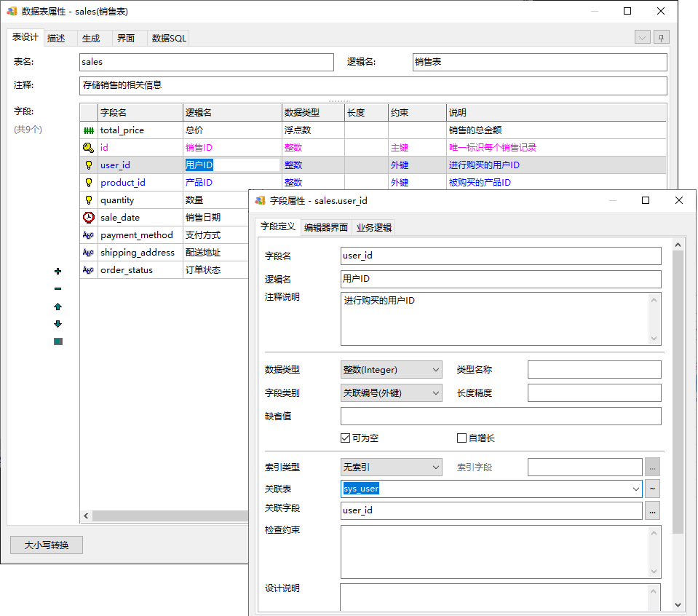Click the primary key icon of id field

click(x=88, y=148)
